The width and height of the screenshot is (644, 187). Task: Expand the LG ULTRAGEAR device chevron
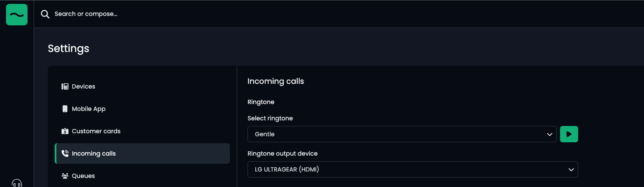[x=571, y=169]
